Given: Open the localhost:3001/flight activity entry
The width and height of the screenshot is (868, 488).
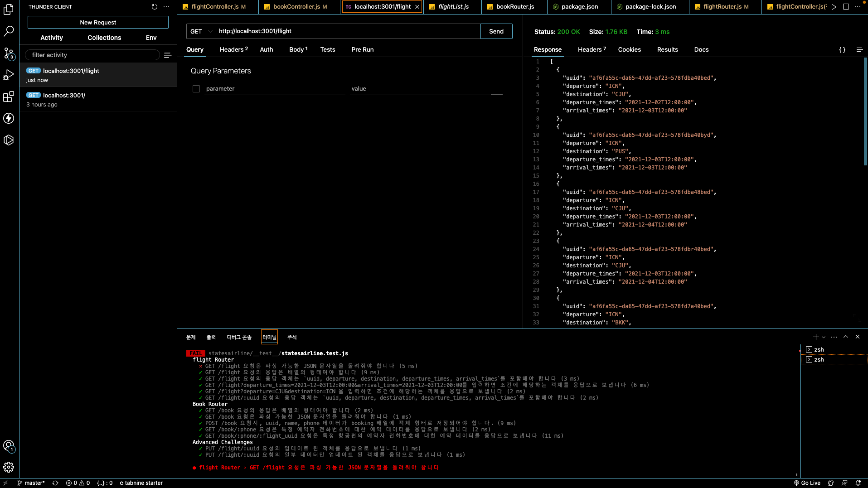Looking at the screenshot, I should [98, 75].
